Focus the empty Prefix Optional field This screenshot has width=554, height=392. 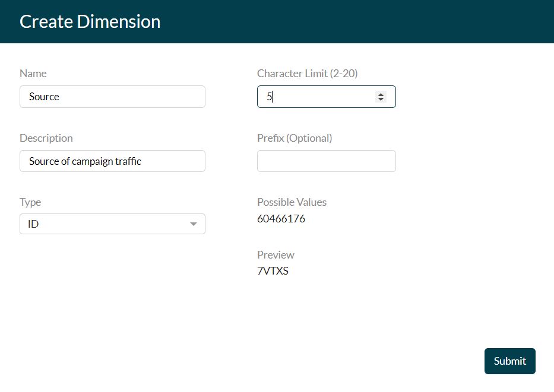point(326,161)
